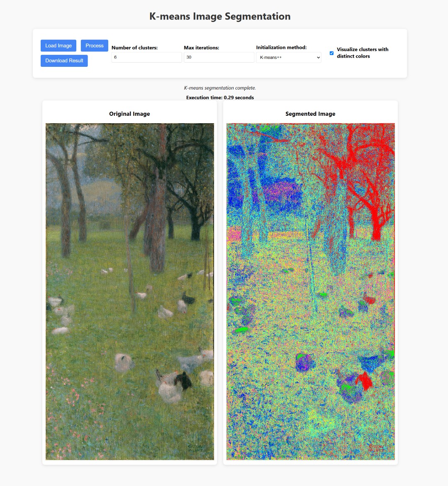Run segmentation with the Process button

point(95,46)
